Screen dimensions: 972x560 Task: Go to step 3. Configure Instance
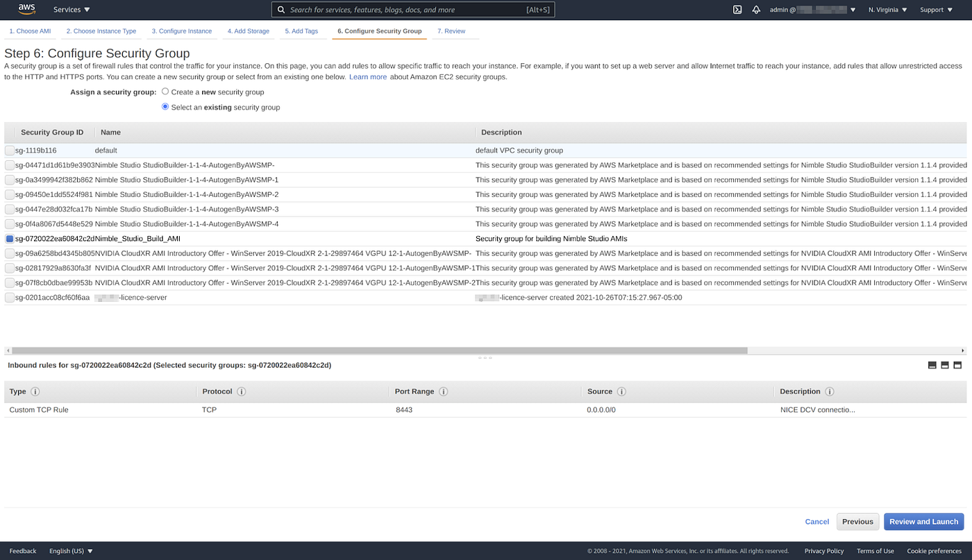[182, 31]
